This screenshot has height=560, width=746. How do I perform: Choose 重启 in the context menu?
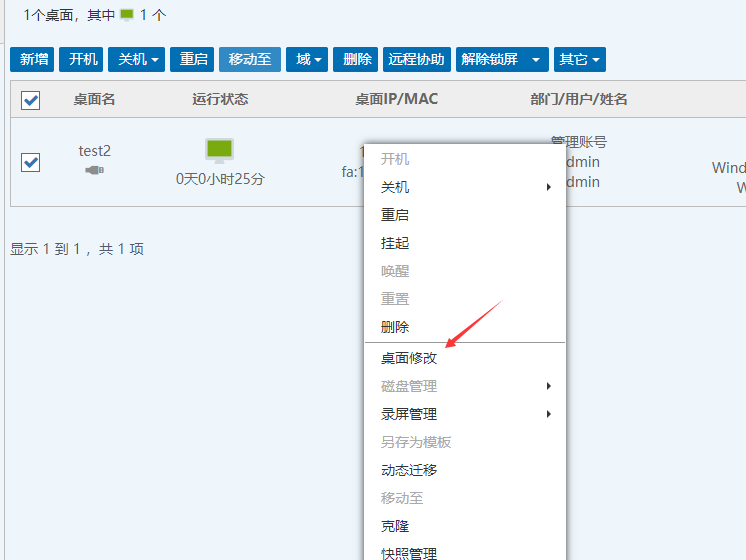tap(395, 215)
